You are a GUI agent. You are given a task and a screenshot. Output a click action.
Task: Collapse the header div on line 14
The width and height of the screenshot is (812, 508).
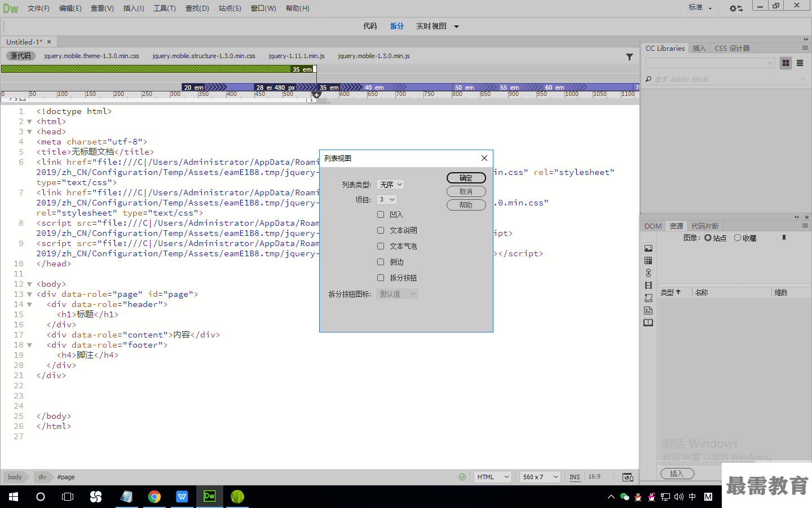click(x=29, y=304)
